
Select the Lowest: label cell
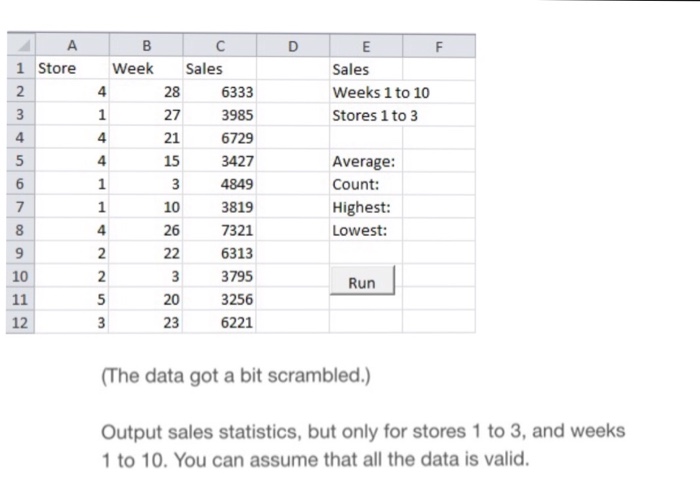(x=366, y=230)
